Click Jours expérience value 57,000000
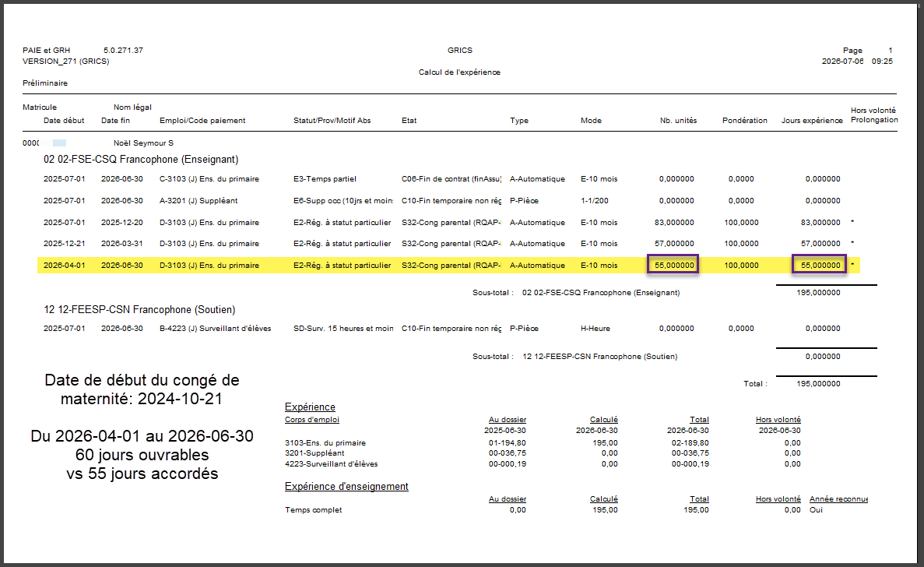The image size is (924, 567). [x=820, y=244]
